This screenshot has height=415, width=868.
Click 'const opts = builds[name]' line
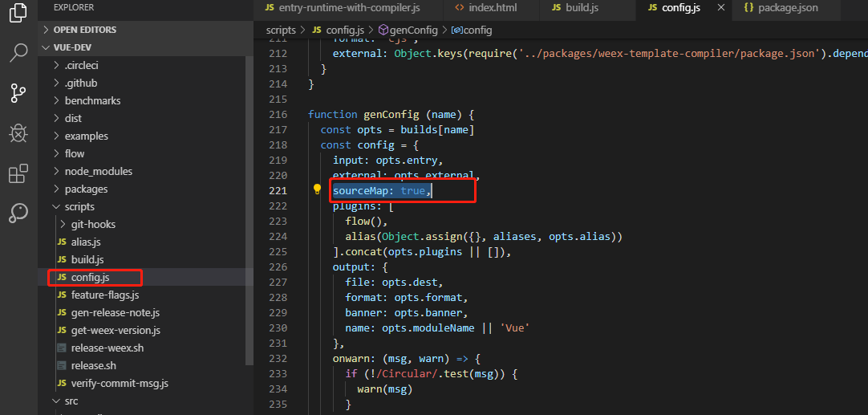coord(397,130)
